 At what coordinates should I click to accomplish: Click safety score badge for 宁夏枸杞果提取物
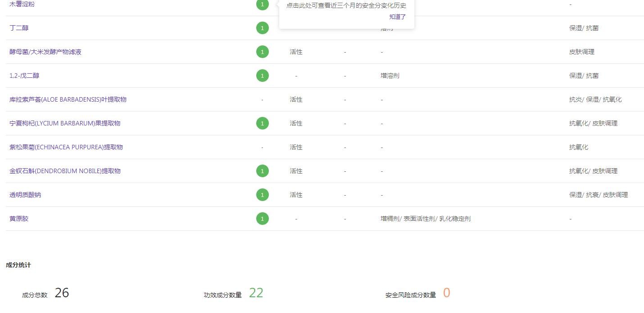tap(262, 123)
